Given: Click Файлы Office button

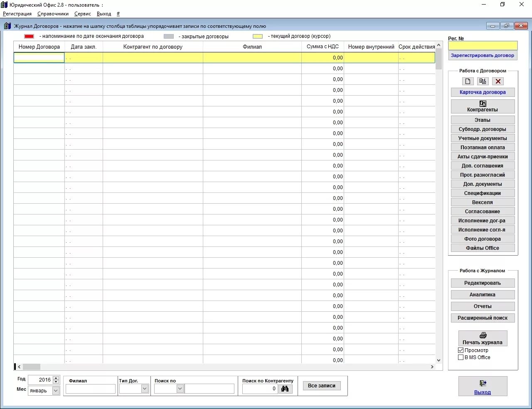Looking at the screenshot, I should point(483,248).
